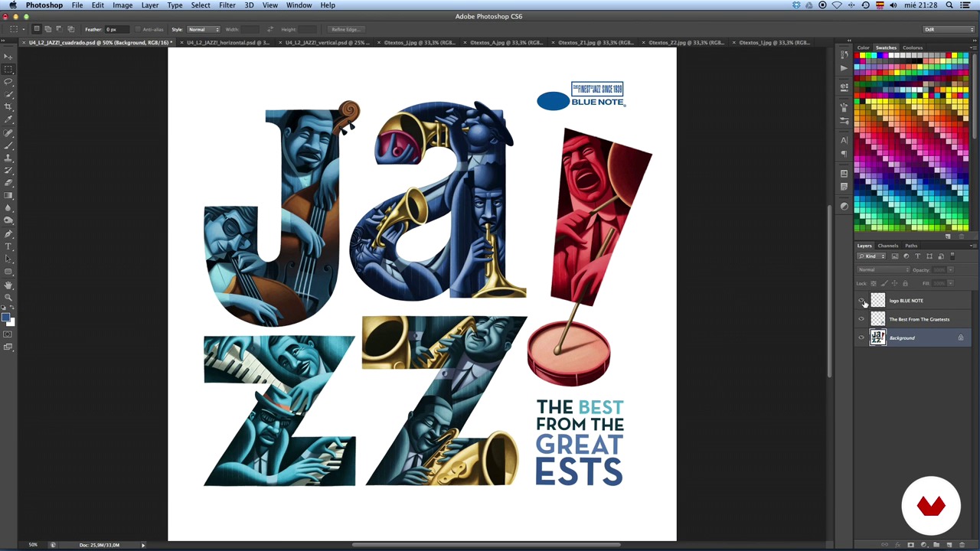Select the History Brush tool

[x=8, y=170]
